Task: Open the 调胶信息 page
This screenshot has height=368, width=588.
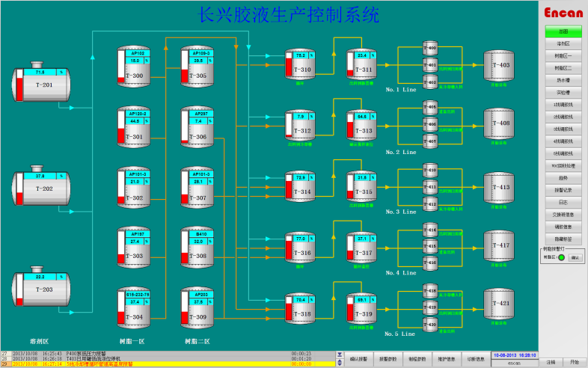Action: pyautogui.click(x=563, y=227)
